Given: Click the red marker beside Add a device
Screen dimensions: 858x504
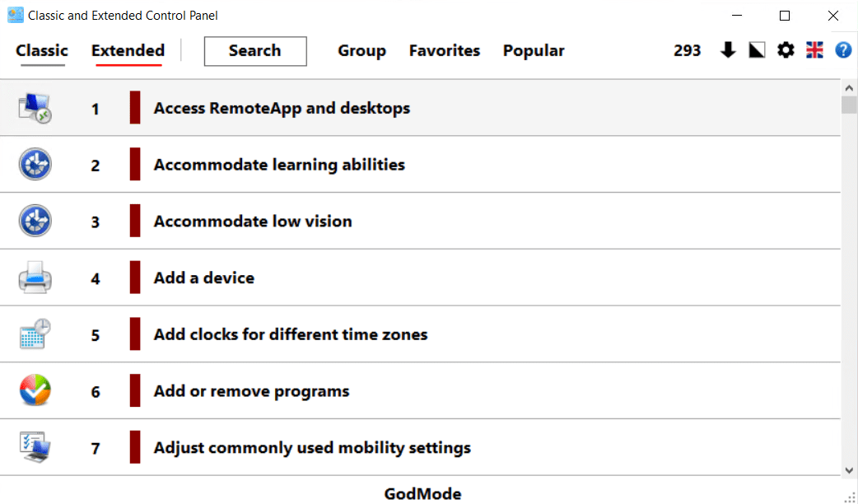Looking at the screenshot, I should click(x=135, y=278).
